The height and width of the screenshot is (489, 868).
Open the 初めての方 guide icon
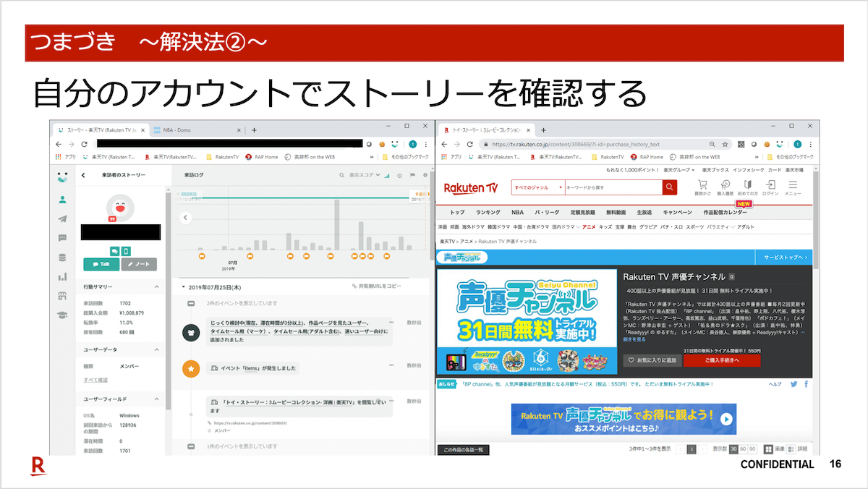click(748, 188)
